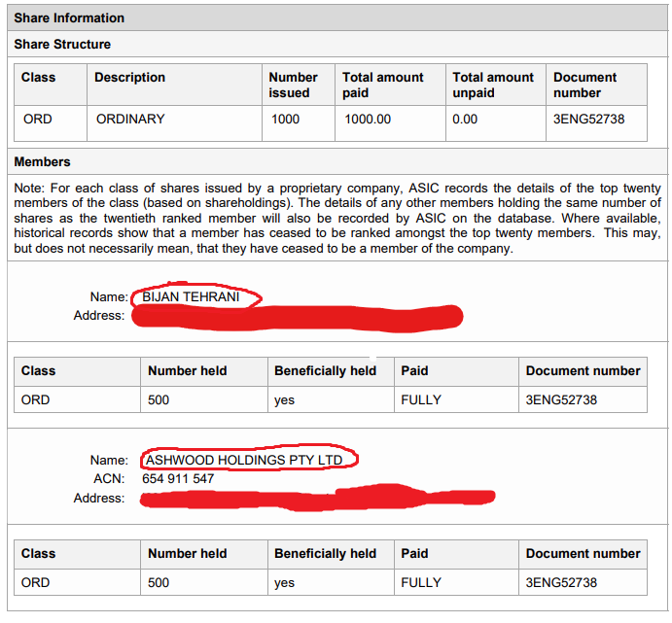This screenshot has height=623, width=672.
Task: Click 'Name:' label beside BIJAN TEHRANI
Action: pos(109,296)
